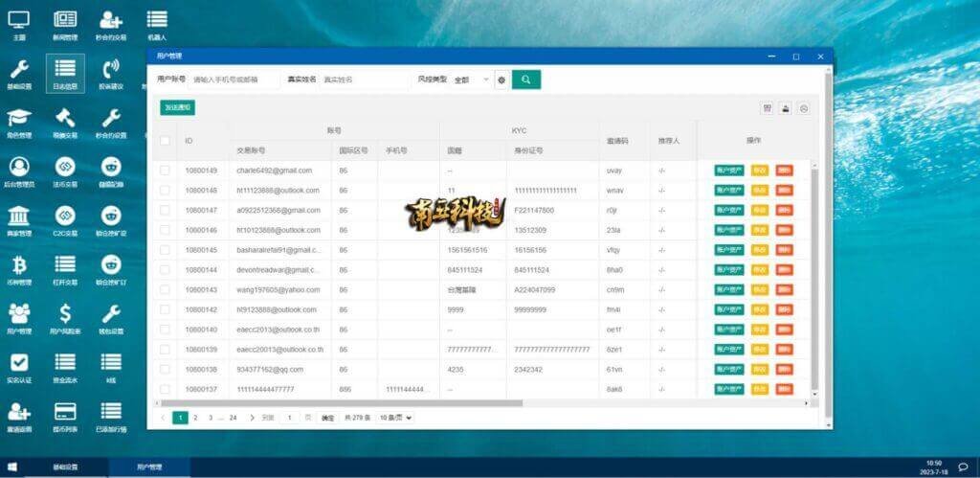Click 账户资产 button for user 10800149
The height and width of the screenshot is (478, 980).
pyautogui.click(x=728, y=171)
